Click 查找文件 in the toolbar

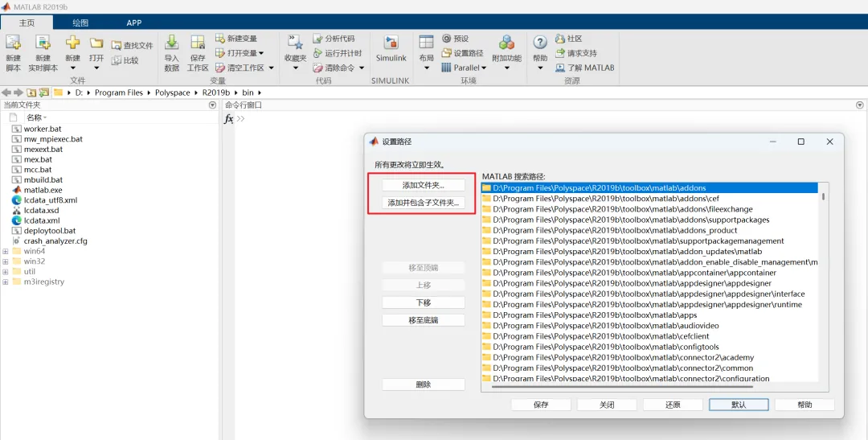tap(133, 45)
